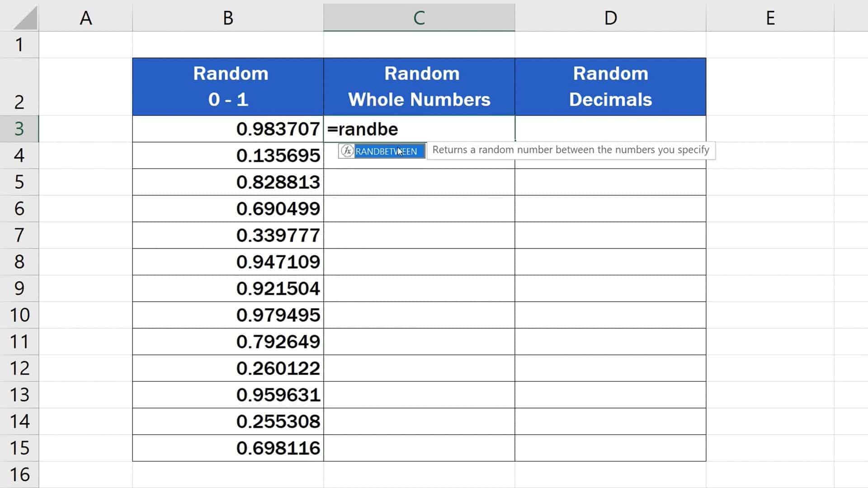Select row 13 header
Screen dimensions: 868x488
tap(19, 395)
